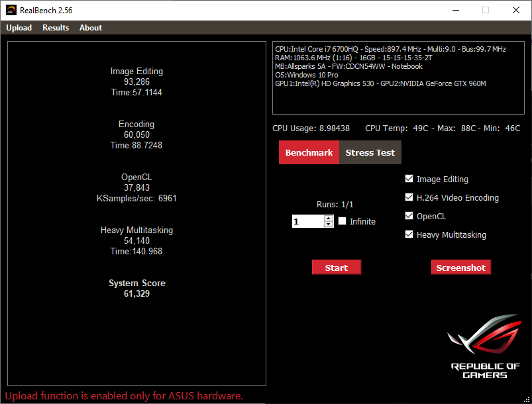Click the RAM 1063.6 MHz info line
The image size is (532, 404).
coord(354,58)
